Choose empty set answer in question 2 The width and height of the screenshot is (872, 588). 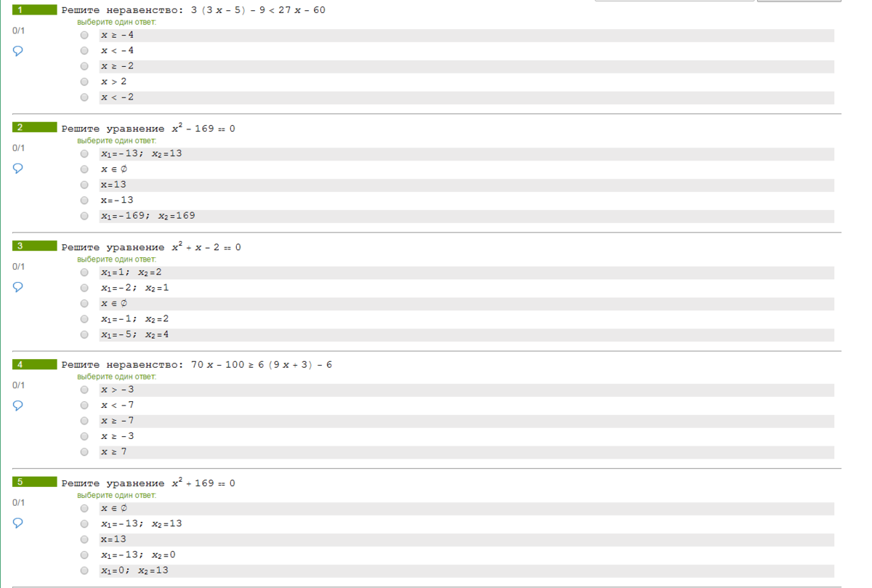click(84, 169)
